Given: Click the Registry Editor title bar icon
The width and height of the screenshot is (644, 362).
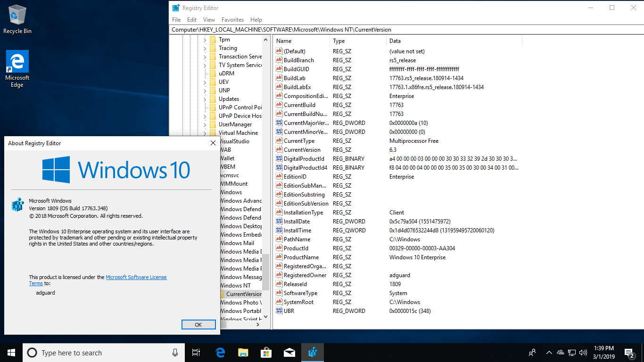Looking at the screenshot, I should pos(176,8).
